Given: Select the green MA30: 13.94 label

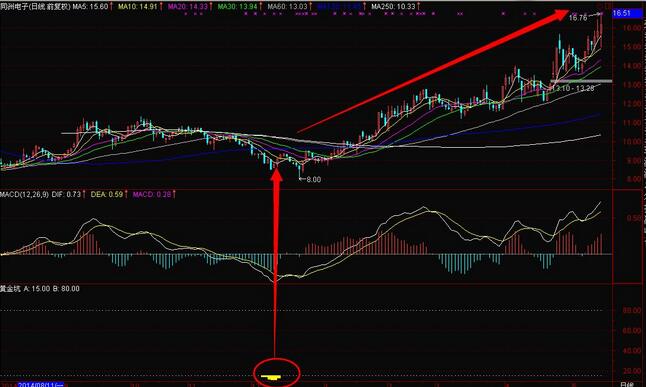Looking at the screenshot, I should tap(237, 7).
